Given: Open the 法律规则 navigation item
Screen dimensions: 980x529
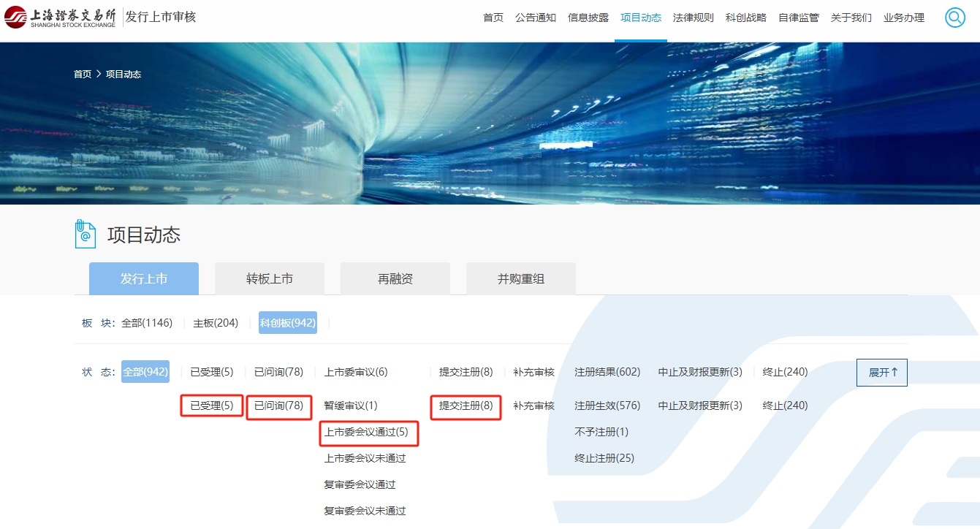Looking at the screenshot, I should click(694, 18).
